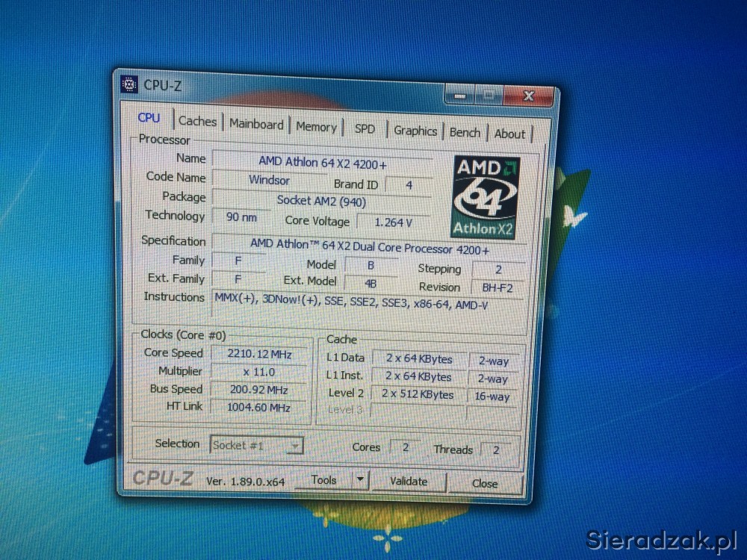The image size is (747, 560).
Task: Minimize the CPU-Z window
Action: pos(459,96)
